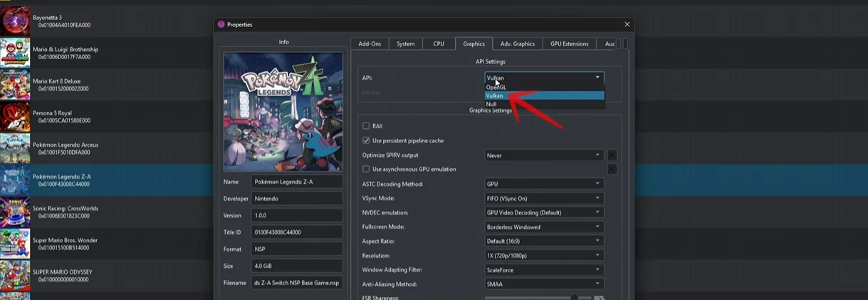Viewport: 868px width, 300px height.
Task: Reset Optimize SPIRV output with X button
Action: tap(612, 155)
